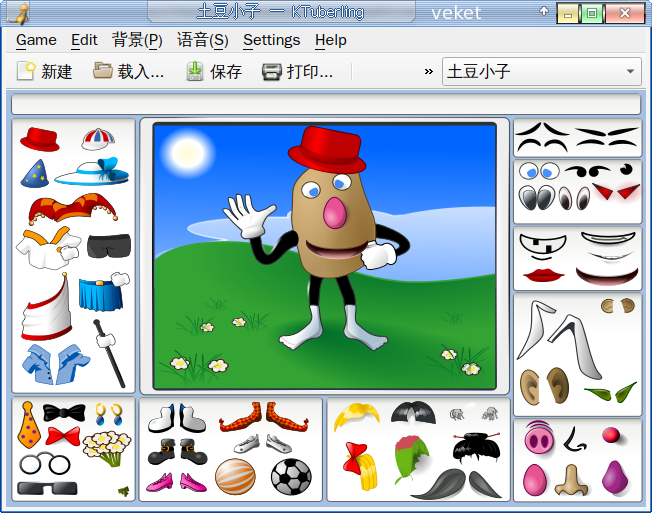Choose the black shorts clothing item
652x513 pixels.
click(x=109, y=245)
